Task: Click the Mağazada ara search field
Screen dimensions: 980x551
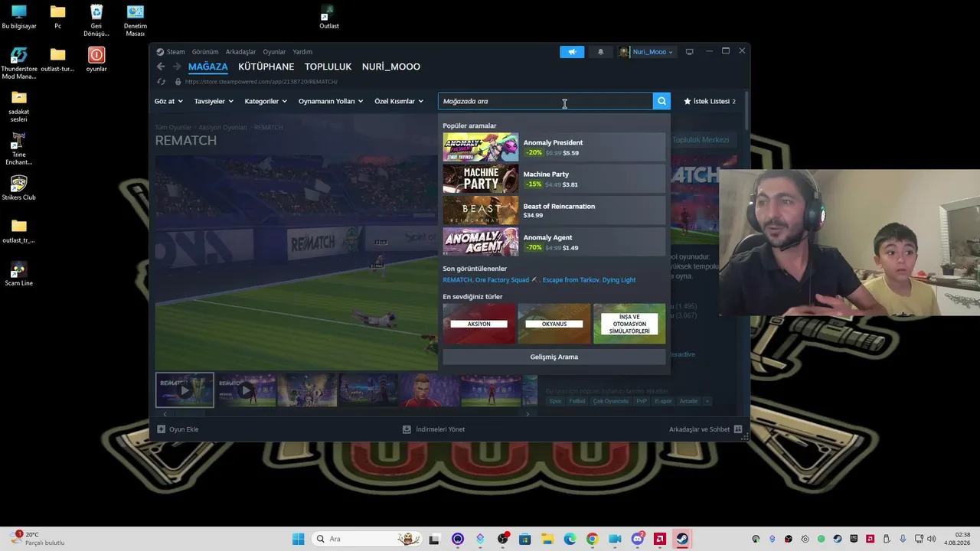Action: tap(545, 101)
